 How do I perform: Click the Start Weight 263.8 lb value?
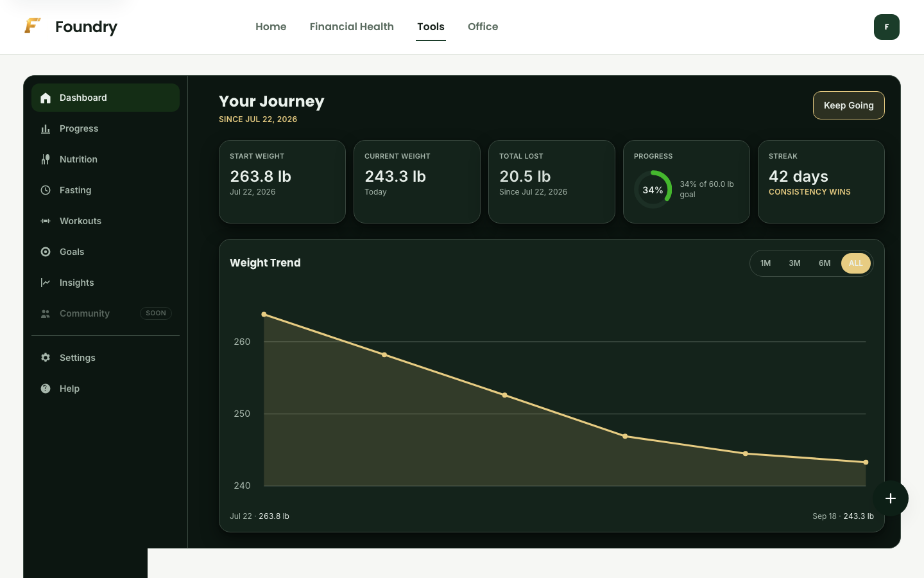click(261, 177)
